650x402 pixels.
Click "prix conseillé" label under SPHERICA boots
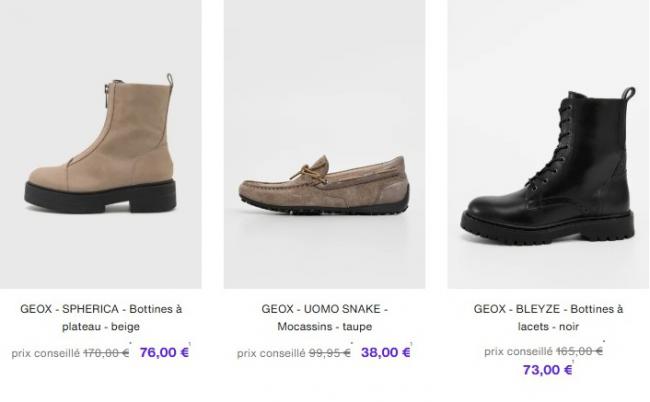45,353
